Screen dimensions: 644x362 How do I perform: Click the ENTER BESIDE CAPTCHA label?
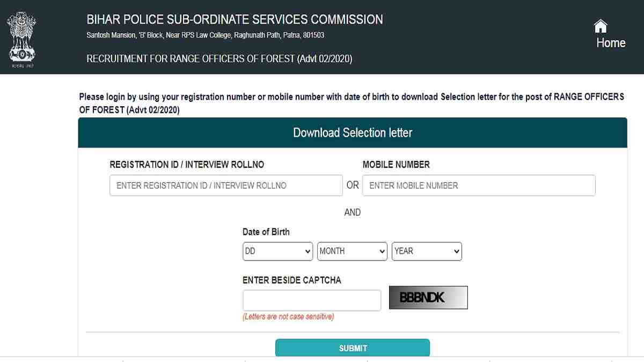[x=292, y=280]
